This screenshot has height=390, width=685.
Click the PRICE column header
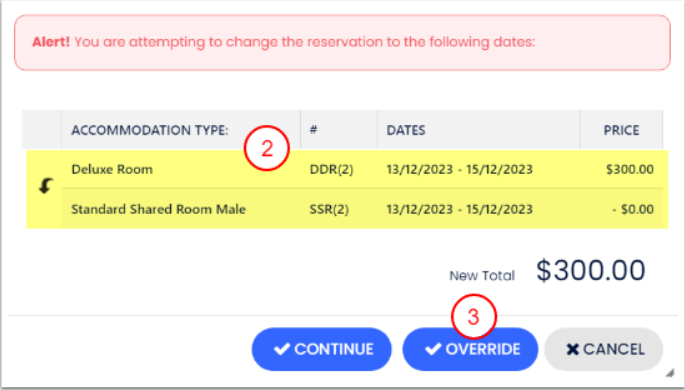pyautogui.click(x=621, y=130)
